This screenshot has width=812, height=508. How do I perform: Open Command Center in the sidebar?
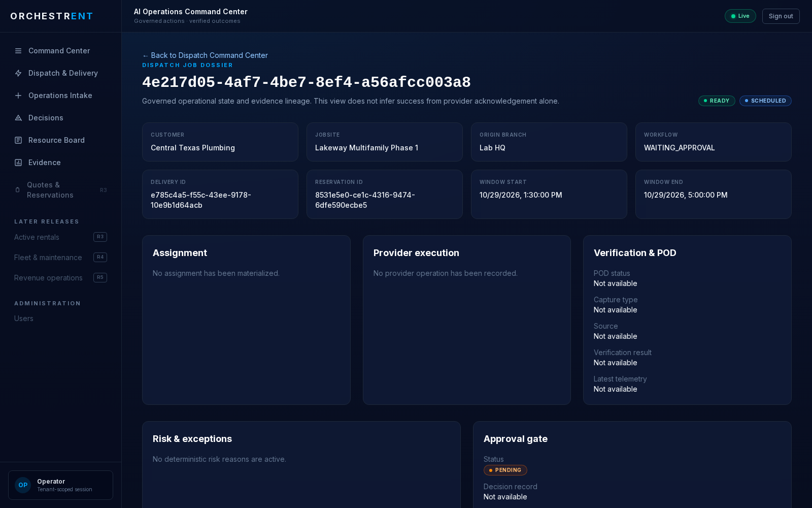(x=60, y=51)
